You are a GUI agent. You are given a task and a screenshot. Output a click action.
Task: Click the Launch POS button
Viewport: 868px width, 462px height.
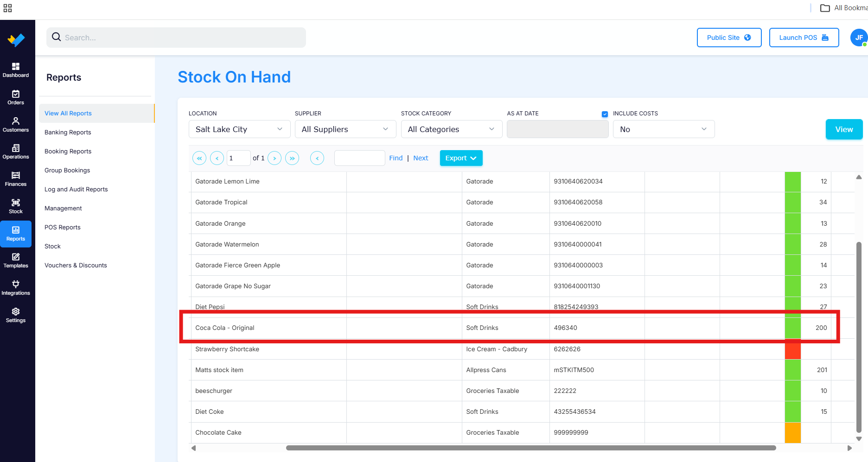(804, 38)
